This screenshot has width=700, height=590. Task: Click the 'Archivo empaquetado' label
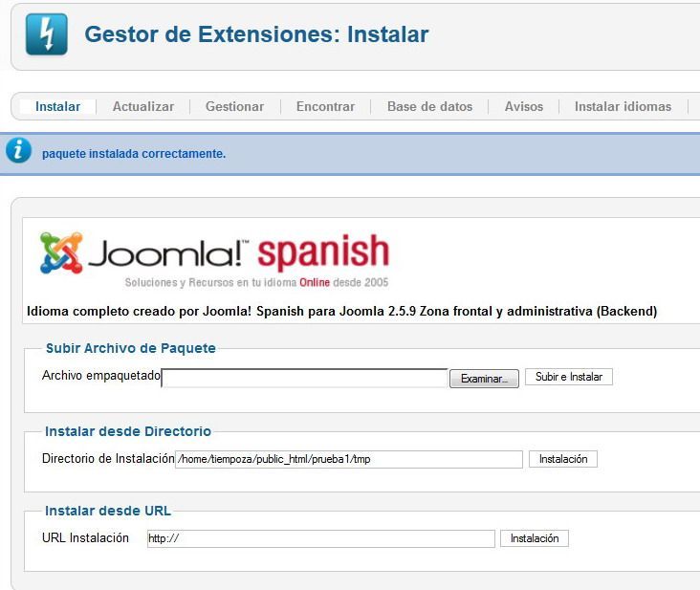[101, 376]
